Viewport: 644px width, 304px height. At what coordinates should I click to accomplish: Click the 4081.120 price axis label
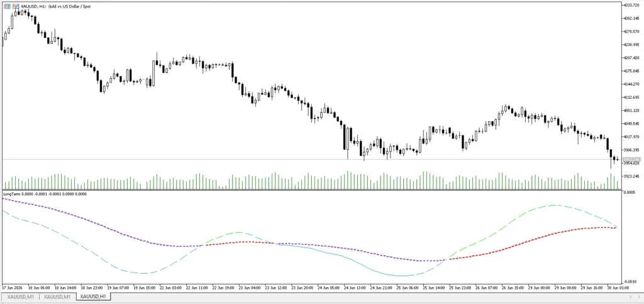pos(632,111)
